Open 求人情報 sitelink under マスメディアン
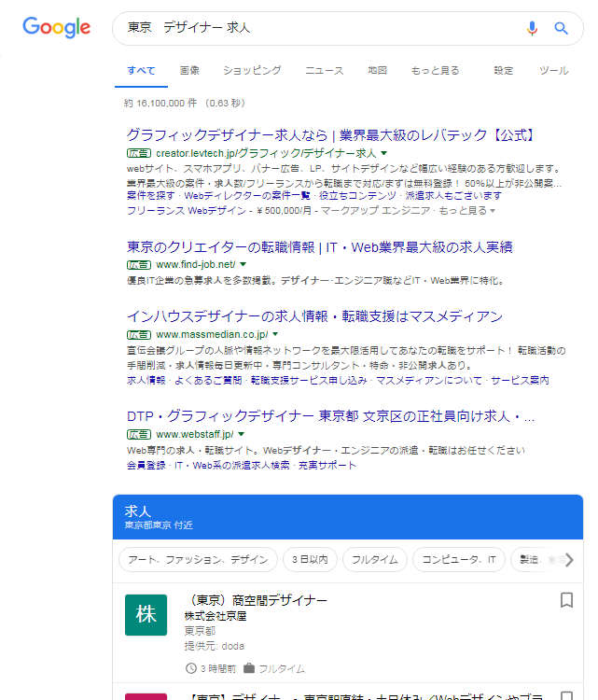The width and height of the screenshot is (598, 700). pos(146,381)
